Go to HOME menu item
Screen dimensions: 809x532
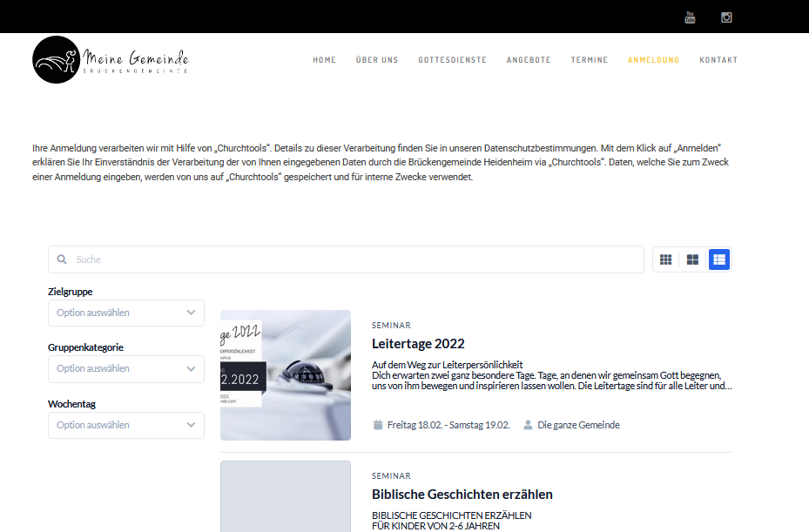[325, 60]
